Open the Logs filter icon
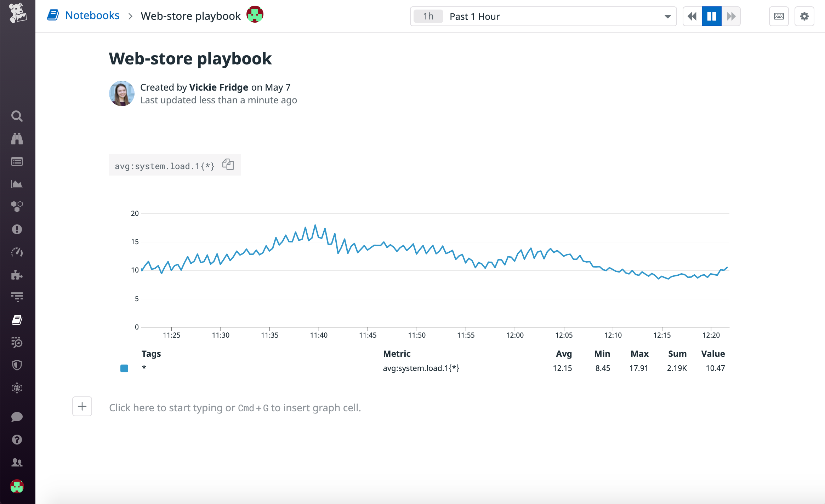825x504 pixels. coord(17,297)
